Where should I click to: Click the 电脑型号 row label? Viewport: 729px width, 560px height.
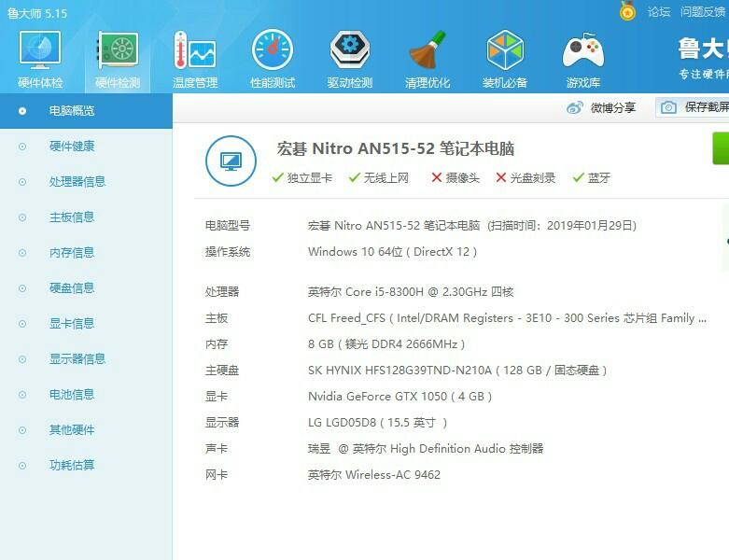click(228, 225)
